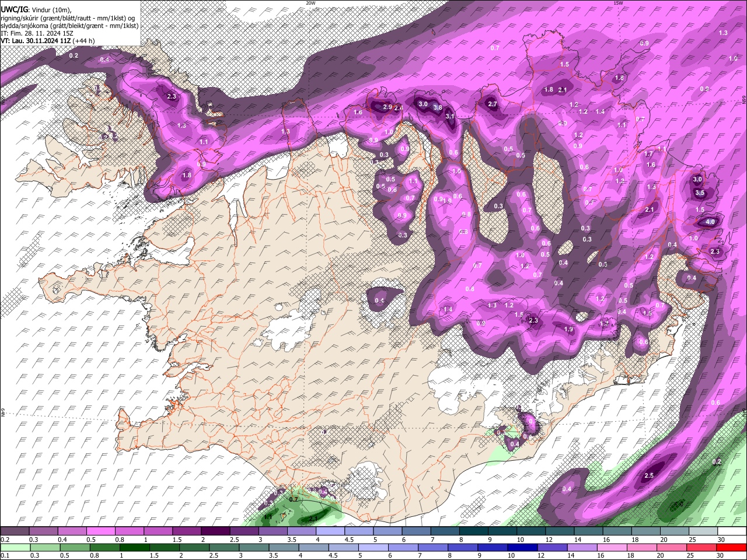Select the bright pink snow swatch between 0.5 and 0.8
The height and width of the screenshot is (560, 747).
coord(100,531)
